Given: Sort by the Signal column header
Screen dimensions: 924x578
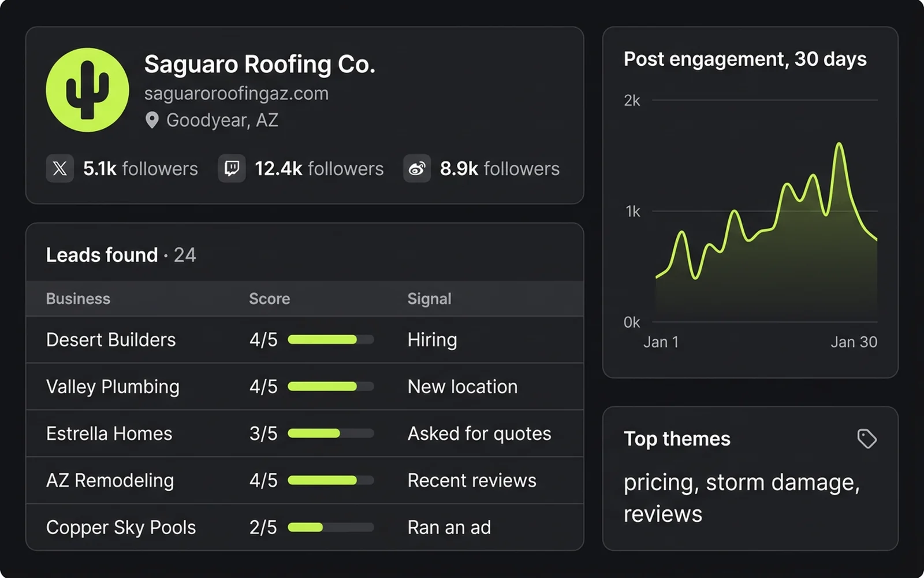Looking at the screenshot, I should click(x=429, y=299).
